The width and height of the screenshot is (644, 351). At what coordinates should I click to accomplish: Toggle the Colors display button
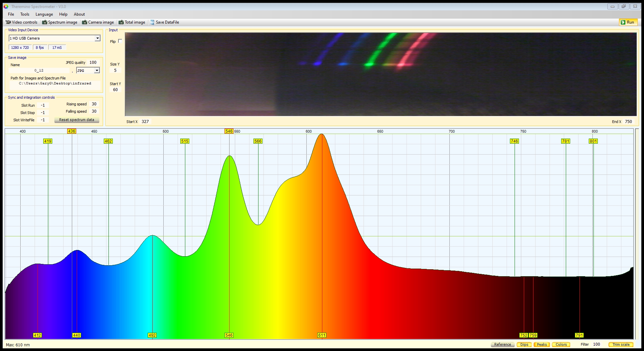click(x=561, y=344)
